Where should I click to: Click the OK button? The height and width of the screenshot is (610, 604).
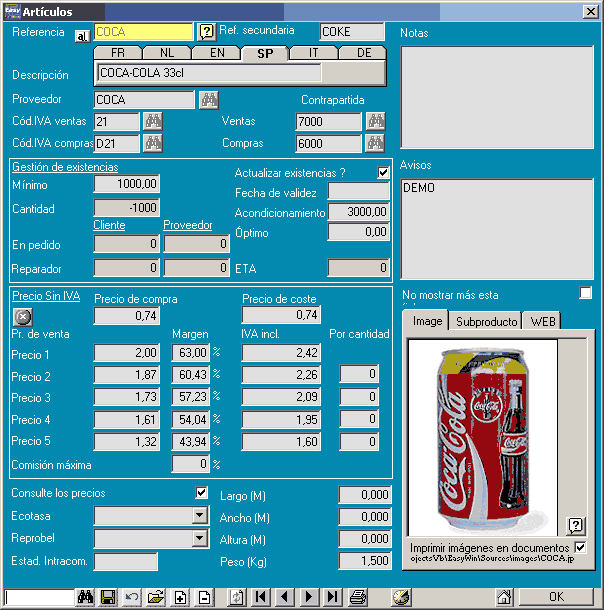point(556,596)
